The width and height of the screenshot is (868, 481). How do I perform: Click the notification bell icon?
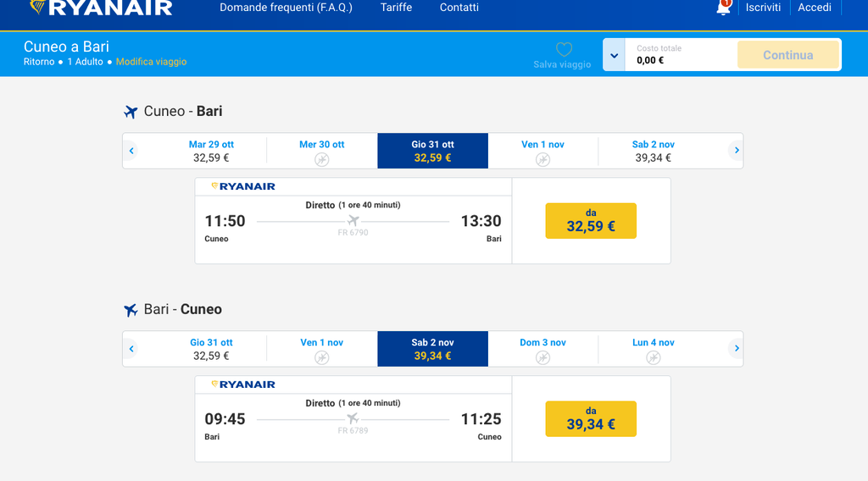tap(723, 8)
